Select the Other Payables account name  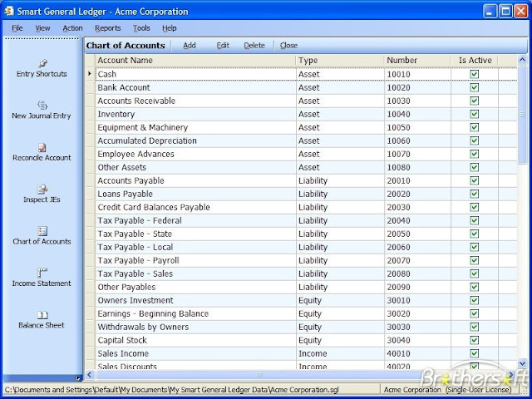tap(126, 287)
